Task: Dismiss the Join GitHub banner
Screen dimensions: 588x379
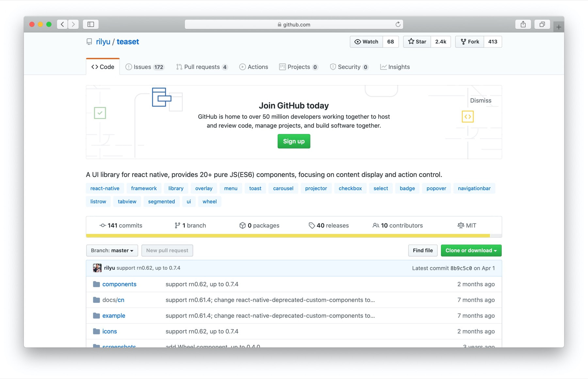Action: (x=481, y=100)
